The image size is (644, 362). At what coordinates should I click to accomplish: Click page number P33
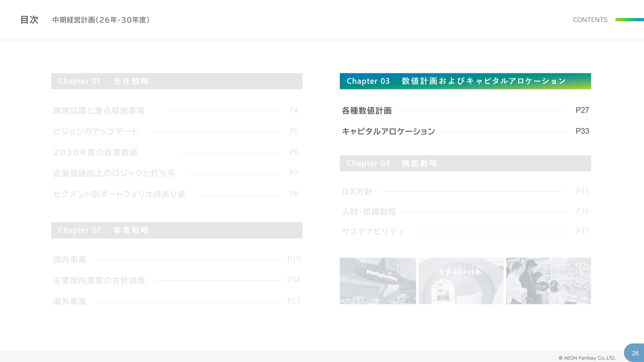click(582, 131)
